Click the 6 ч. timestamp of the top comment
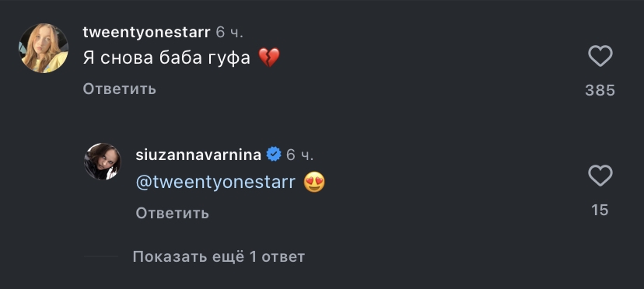 coord(230,32)
